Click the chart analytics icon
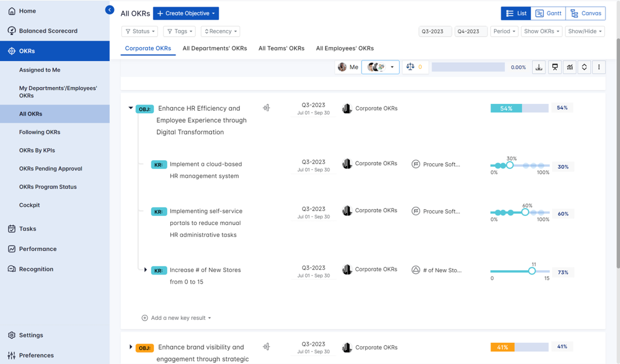 tap(570, 67)
